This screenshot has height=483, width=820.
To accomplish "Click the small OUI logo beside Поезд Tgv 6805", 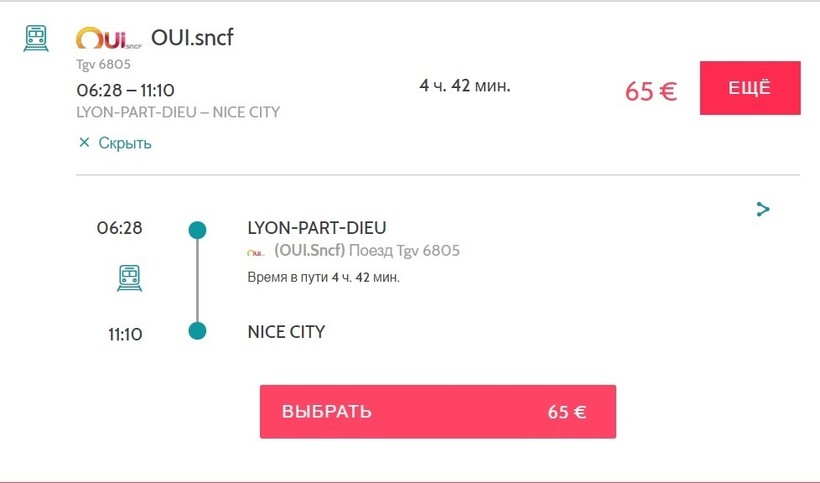I will point(256,251).
